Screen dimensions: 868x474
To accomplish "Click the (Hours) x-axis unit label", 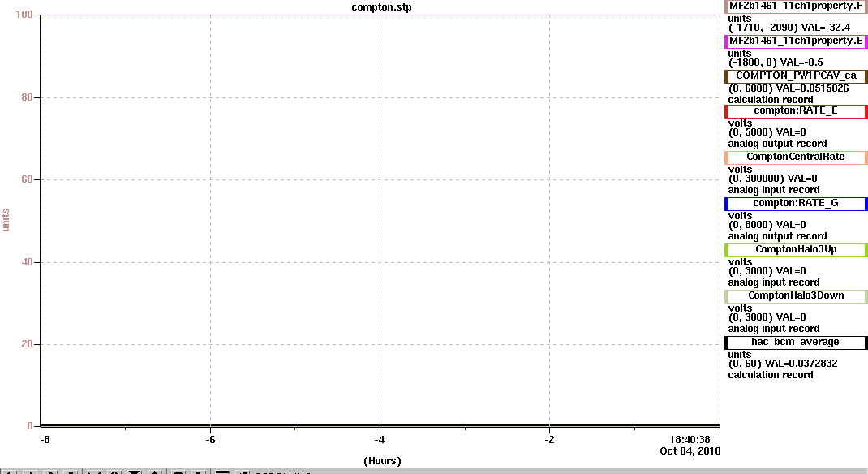I will coord(383,461).
